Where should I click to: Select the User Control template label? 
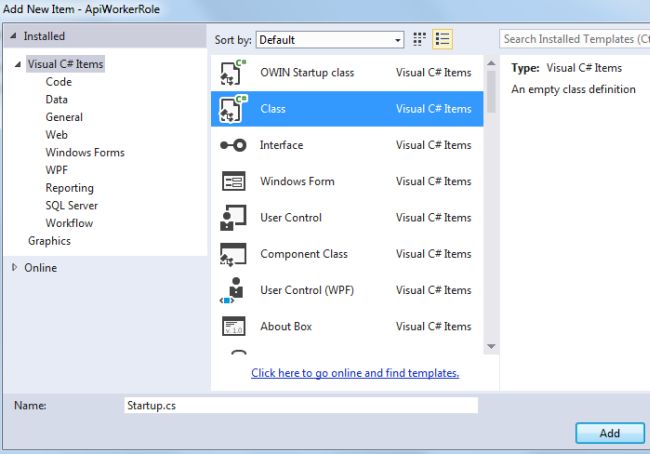pyautogui.click(x=291, y=217)
